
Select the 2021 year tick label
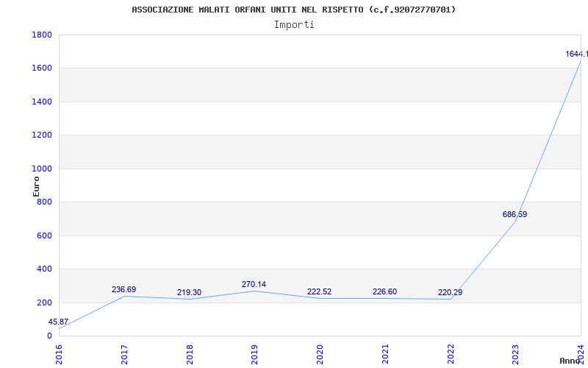tap(385, 354)
